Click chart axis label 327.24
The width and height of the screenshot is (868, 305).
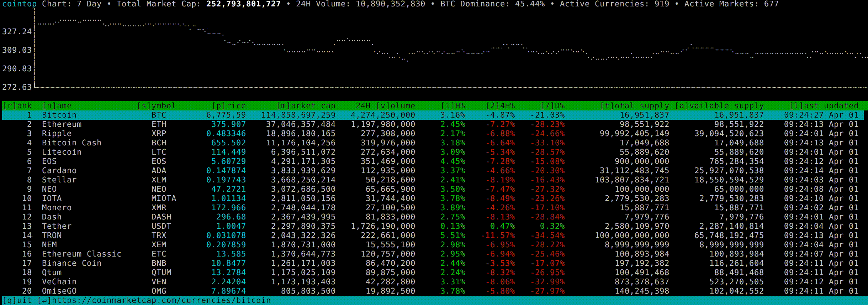tap(17, 32)
